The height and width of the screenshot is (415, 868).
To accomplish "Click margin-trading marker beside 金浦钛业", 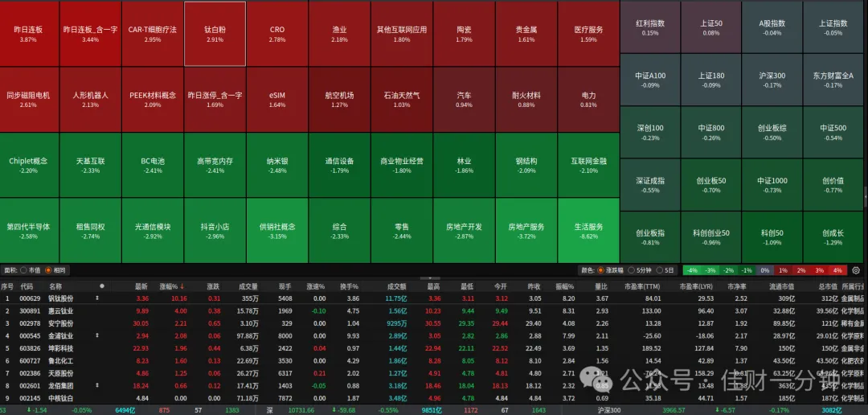I will tap(97, 335).
